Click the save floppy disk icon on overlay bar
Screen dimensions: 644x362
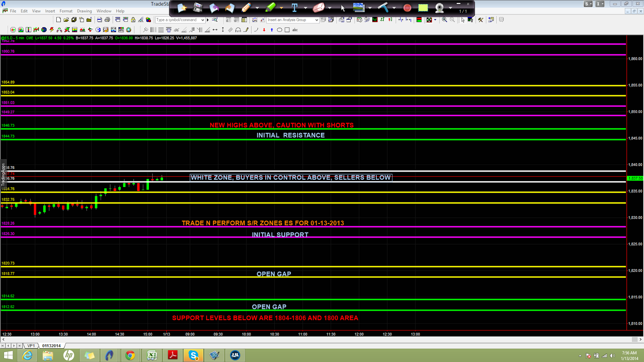pyautogui.click(x=198, y=8)
